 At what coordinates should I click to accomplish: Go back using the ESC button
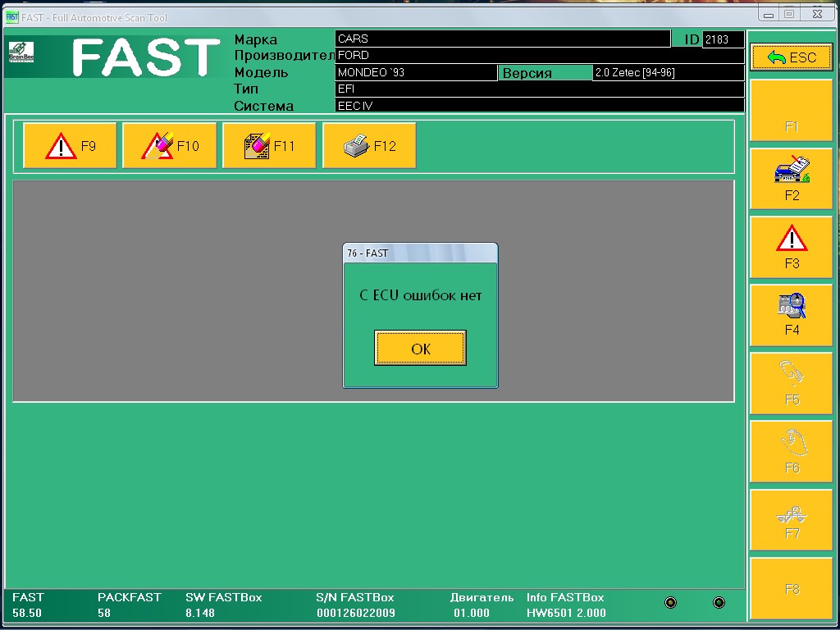click(791, 57)
